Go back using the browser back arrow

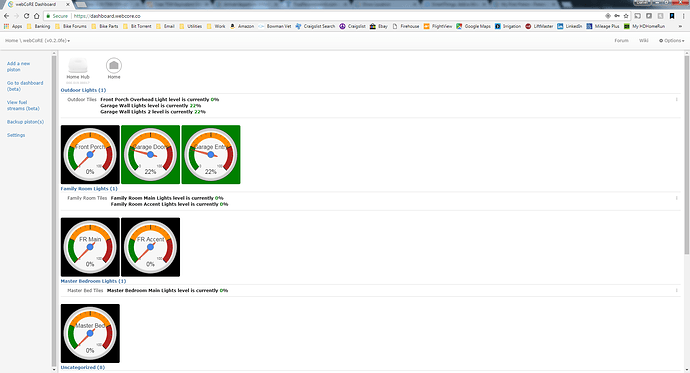7,16
